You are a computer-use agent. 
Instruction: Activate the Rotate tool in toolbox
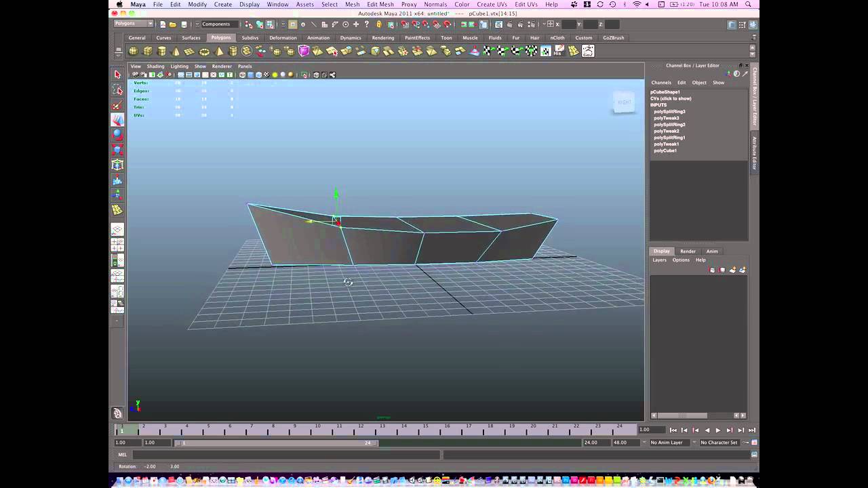tap(117, 134)
